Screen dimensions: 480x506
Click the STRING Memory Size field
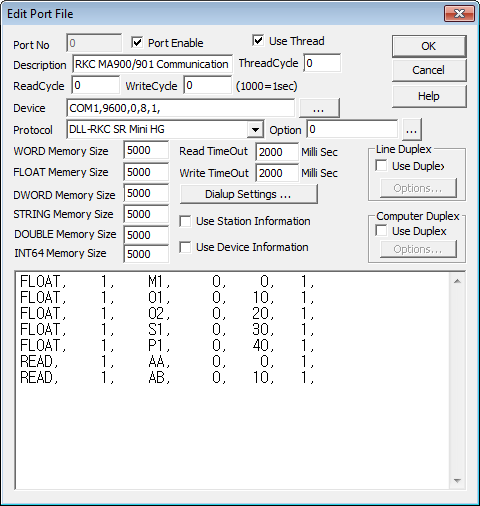click(x=146, y=214)
